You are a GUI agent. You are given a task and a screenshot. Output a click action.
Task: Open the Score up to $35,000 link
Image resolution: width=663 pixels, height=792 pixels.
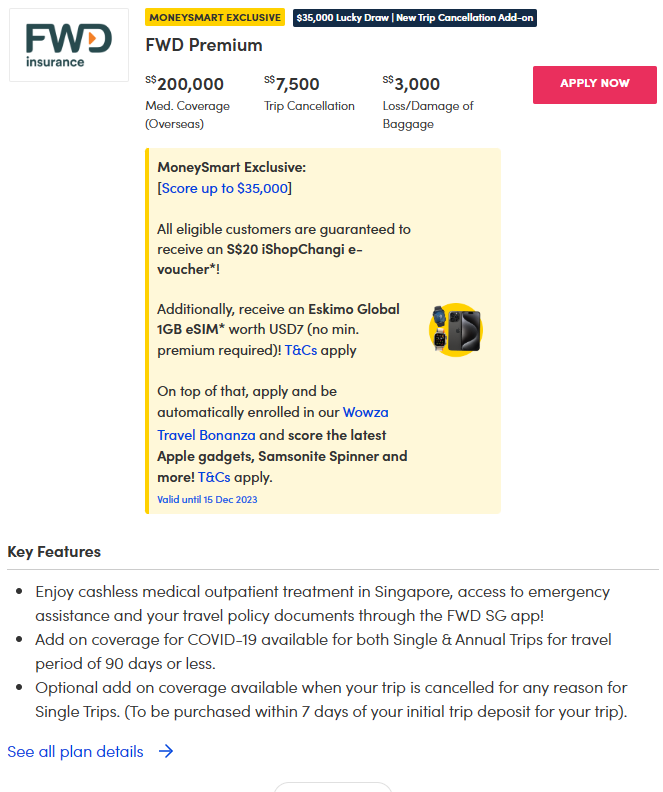tap(224, 188)
